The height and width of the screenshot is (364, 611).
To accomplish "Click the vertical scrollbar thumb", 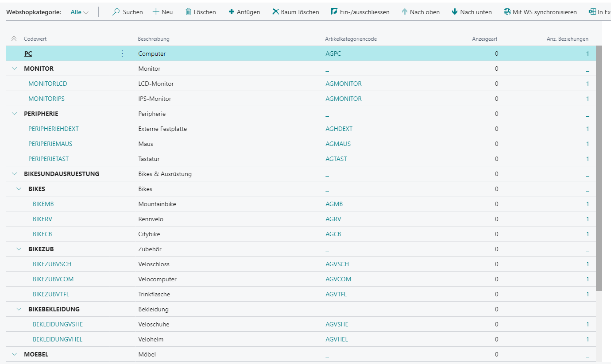I will (599, 168).
